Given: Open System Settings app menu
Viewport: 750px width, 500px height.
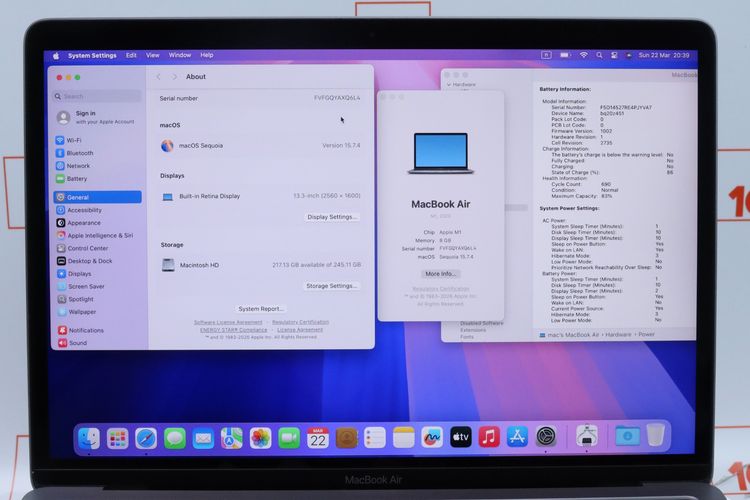Looking at the screenshot, I should 92,56.
